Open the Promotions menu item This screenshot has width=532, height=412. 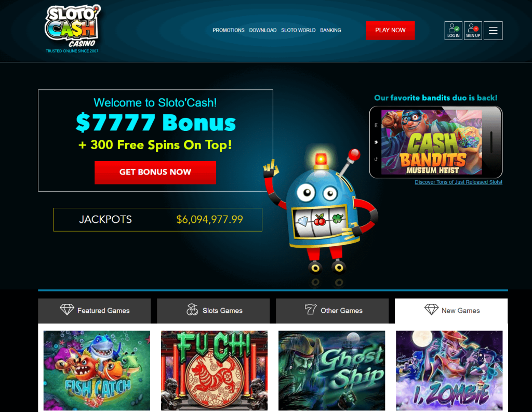click(229, 30)
